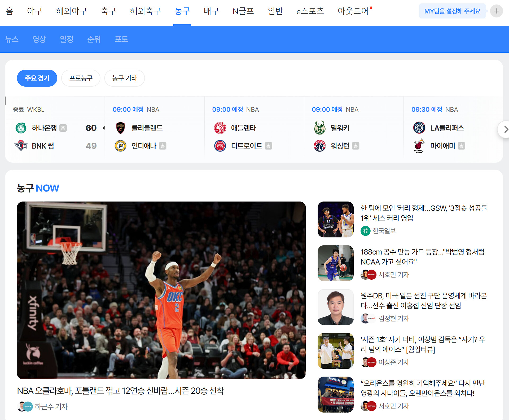This screenshot has height=420, width=509.
Task: Click the BNK 썸 team logo
Action: 21,146
